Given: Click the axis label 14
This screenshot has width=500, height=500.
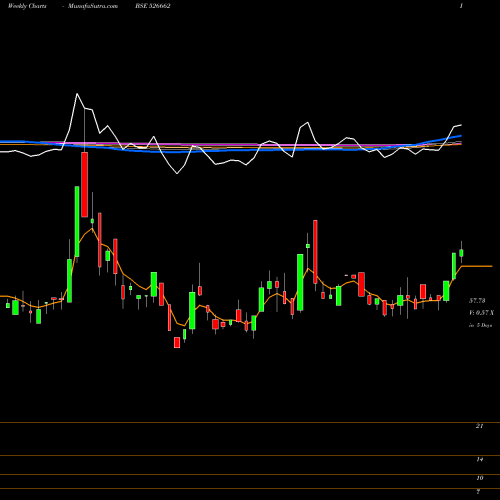Looking at the screenshot, I should (479, 459).
